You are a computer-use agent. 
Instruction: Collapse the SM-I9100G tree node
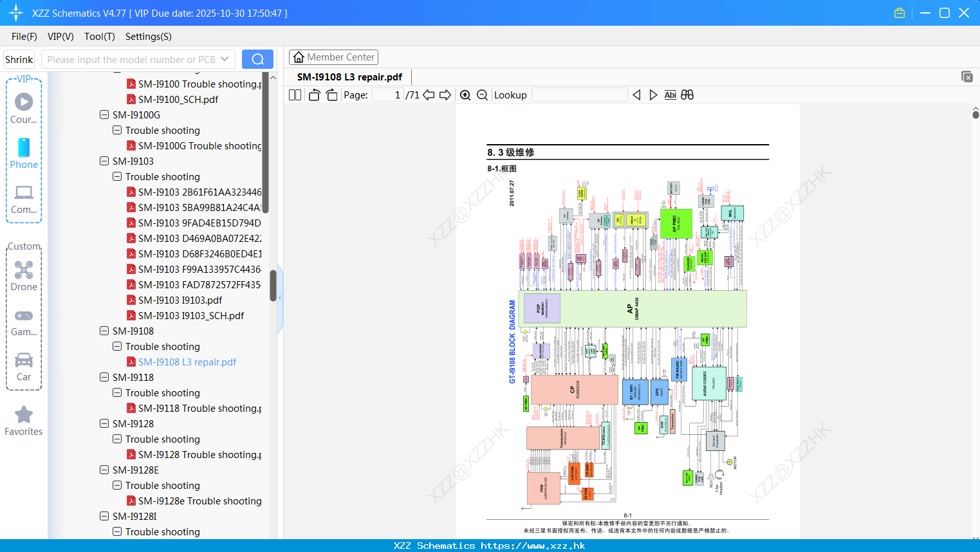click(x=104, y=115)
